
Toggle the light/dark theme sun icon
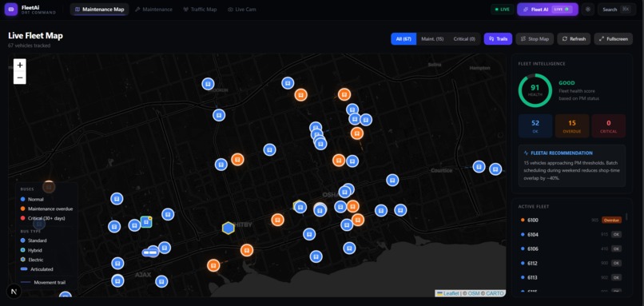(588, 10)
